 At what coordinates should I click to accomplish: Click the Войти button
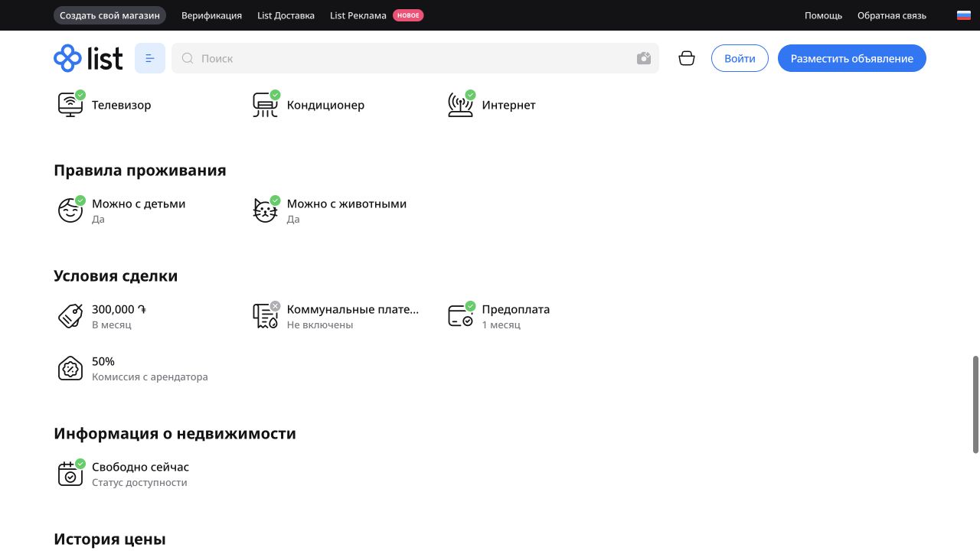pyautogui.click(x=740, y=58)
